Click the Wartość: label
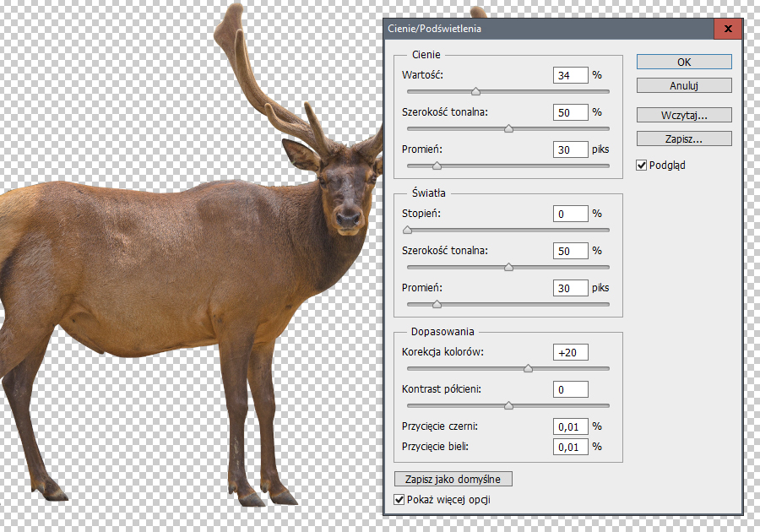Image resolution: width=760 pixels, height=532 pixels. click(422, 75)
